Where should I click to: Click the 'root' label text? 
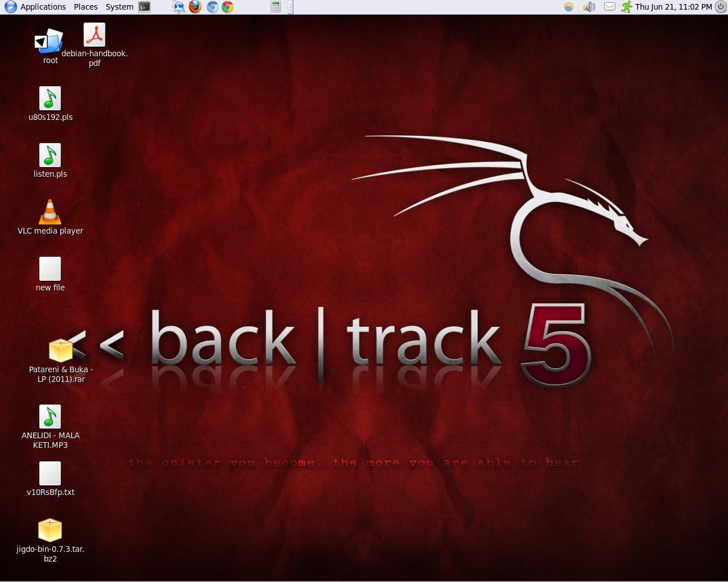[x=51, y=60]
